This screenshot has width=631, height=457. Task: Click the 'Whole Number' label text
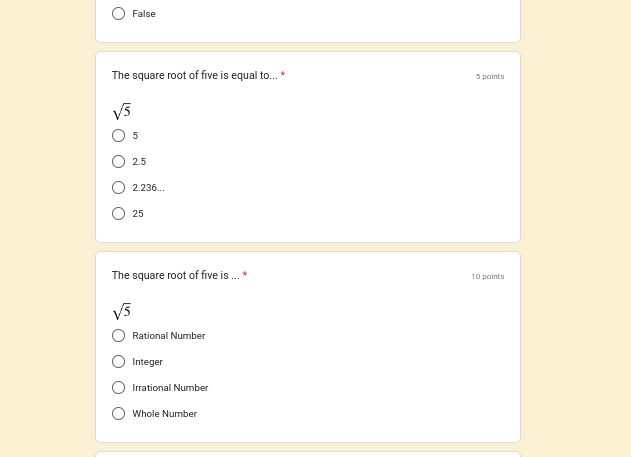tap(164, 414)
